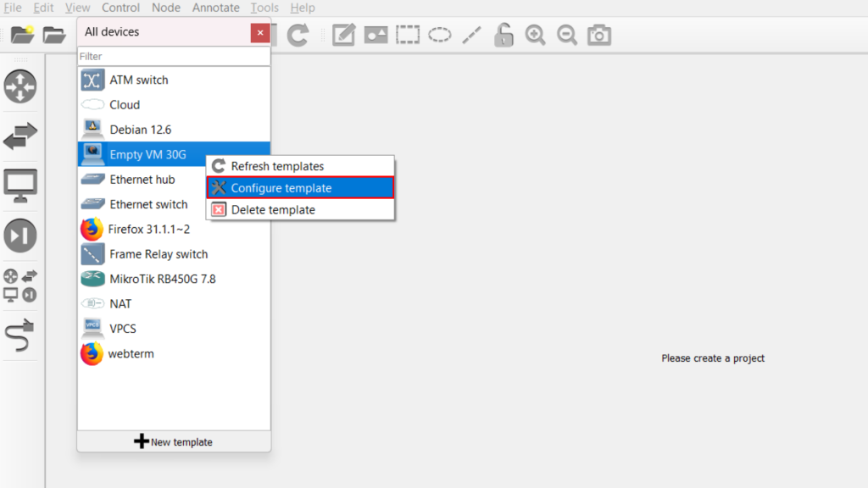Select Refresh templates in the context menu
Image resolution: width=868 pixels, height=488 pixels.
277,166
